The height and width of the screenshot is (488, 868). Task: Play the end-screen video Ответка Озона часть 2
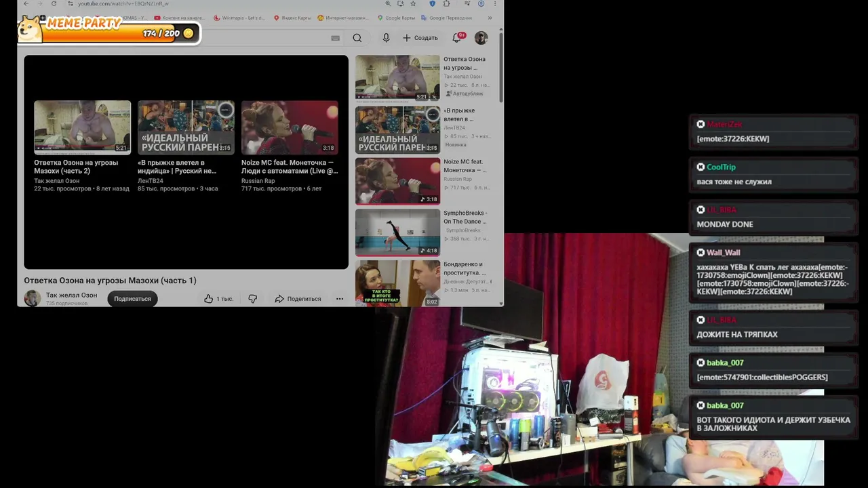(82, 127)
